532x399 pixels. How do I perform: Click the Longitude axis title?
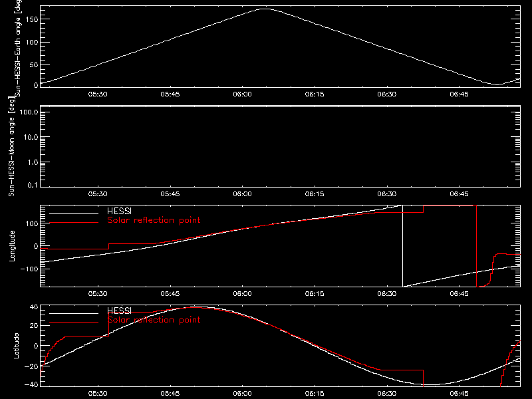pyautogui.click(x=12, y=246)
